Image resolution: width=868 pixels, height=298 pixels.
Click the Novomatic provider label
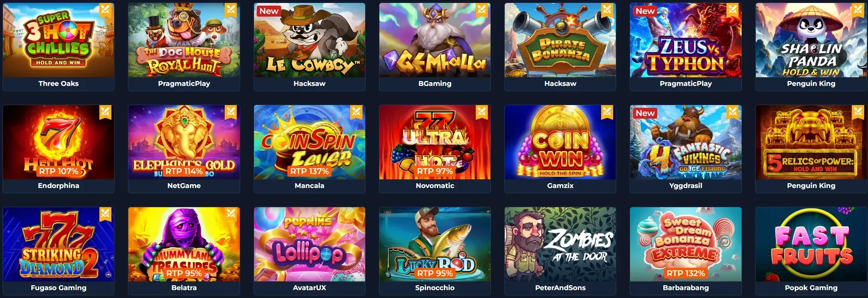pyautogui.click(x=435, y=186)
